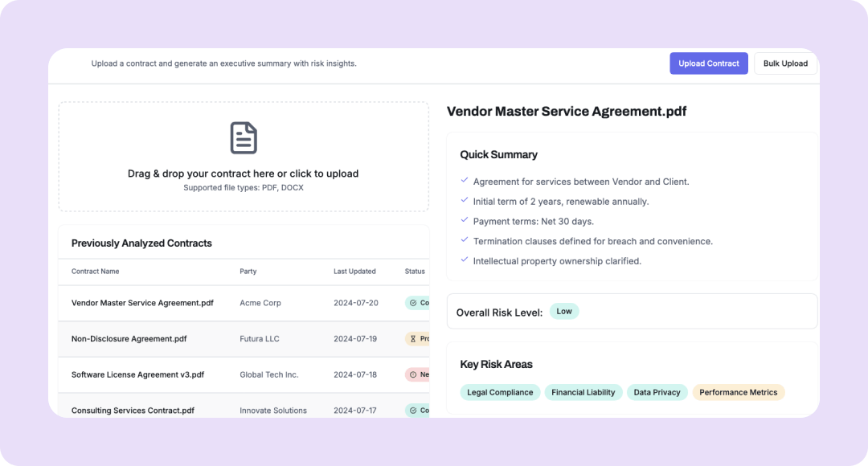Click the Status column header
Image resolution: width=868 pixels, height=466 pixels.
click(x=415, y=272)
